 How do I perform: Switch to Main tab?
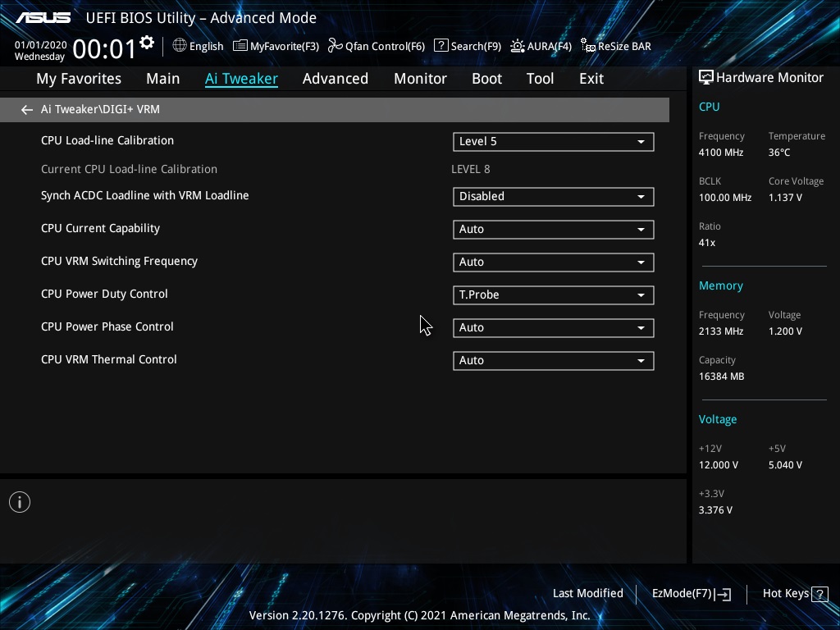coord(163,78)
